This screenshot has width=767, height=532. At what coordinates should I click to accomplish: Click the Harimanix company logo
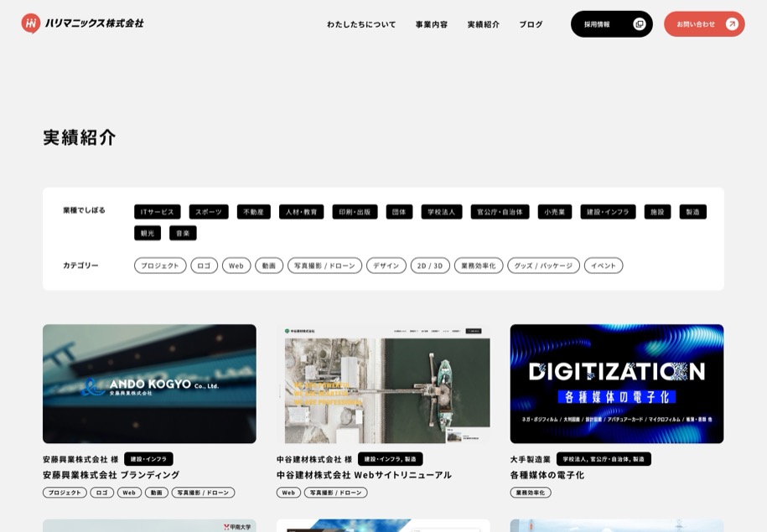(83, 23)
